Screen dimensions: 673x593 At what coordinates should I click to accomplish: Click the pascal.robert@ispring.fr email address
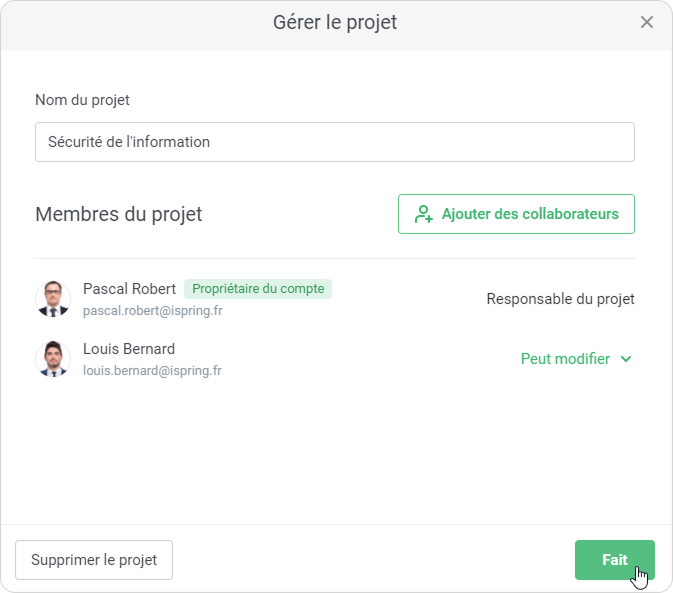152,311
